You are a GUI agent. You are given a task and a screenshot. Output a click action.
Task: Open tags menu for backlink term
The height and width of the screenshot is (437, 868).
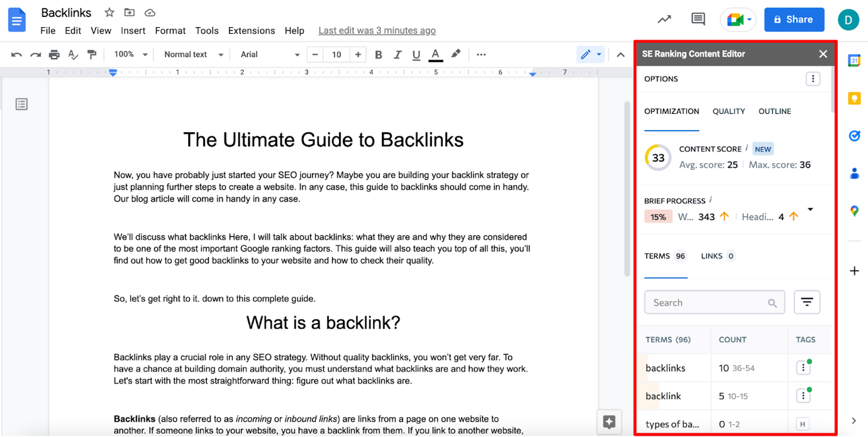[x=803, y=396]
